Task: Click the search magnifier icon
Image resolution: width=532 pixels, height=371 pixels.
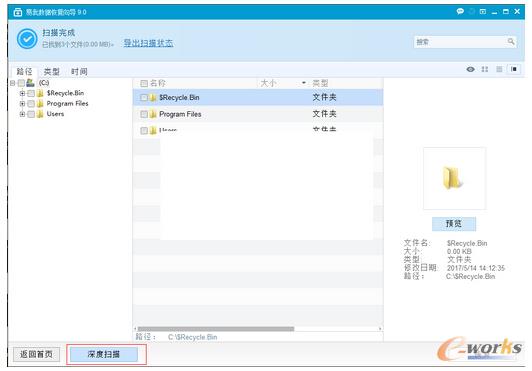Action: [x=511, y=42]
